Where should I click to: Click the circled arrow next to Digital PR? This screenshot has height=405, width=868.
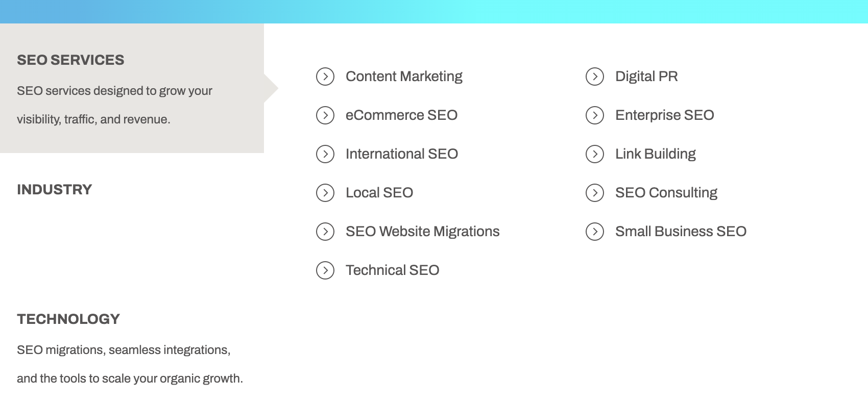pyautogui.click(x=595, y=77)
